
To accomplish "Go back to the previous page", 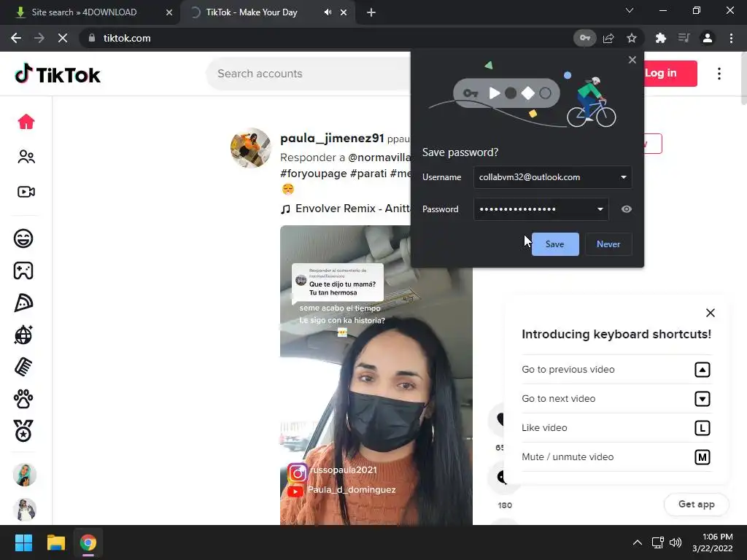I will 16,38.
